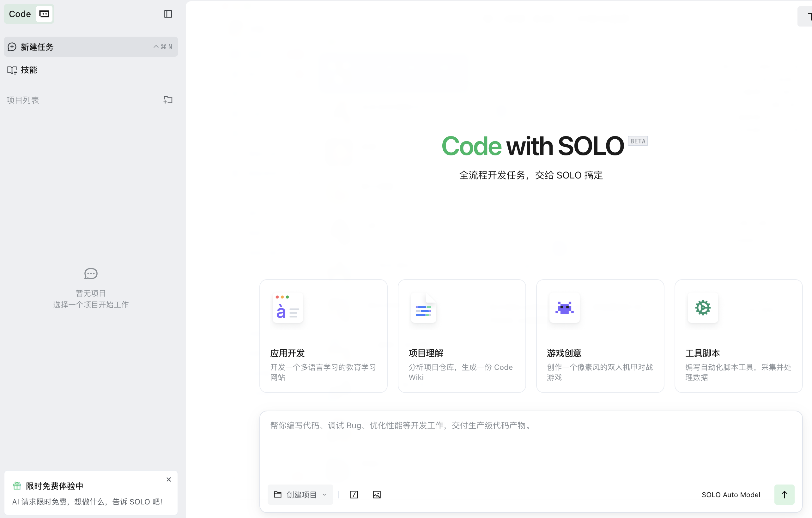Open the SOLO Auto Model selector
The image size is (812, 518).
pos(731,494)
